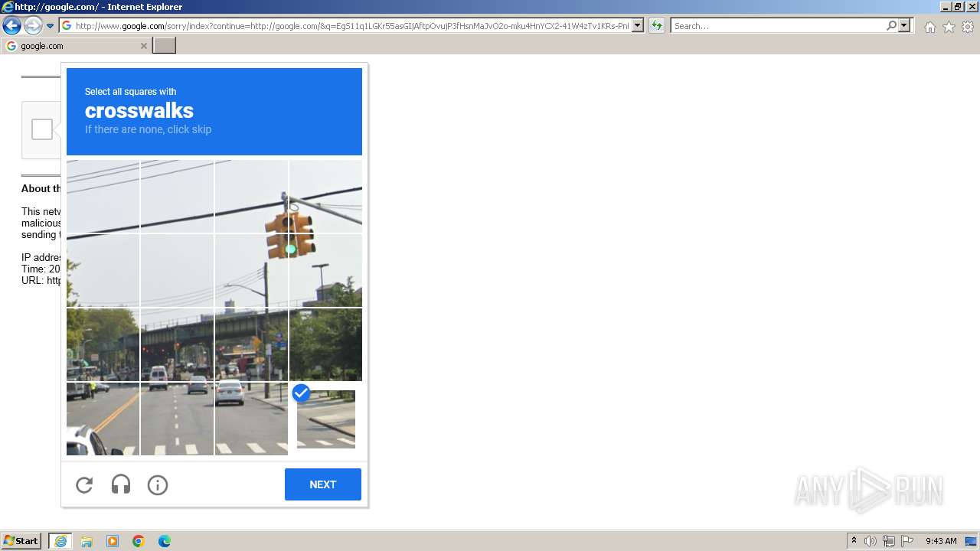Image resolution: width=980 pixels, height=551 pixels.
Task: Select bottom tile with yellow road lines
Action: pyautogui.click(x=103, y=419)
